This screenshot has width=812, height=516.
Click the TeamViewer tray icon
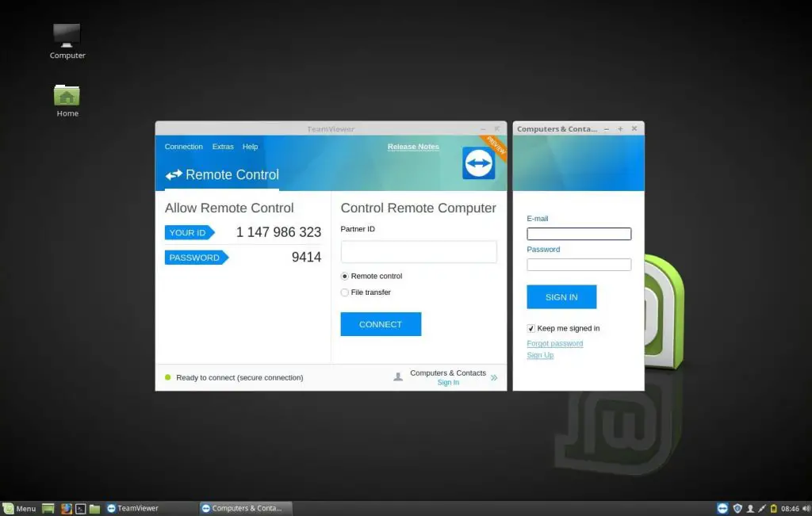(x=722, y=508)
